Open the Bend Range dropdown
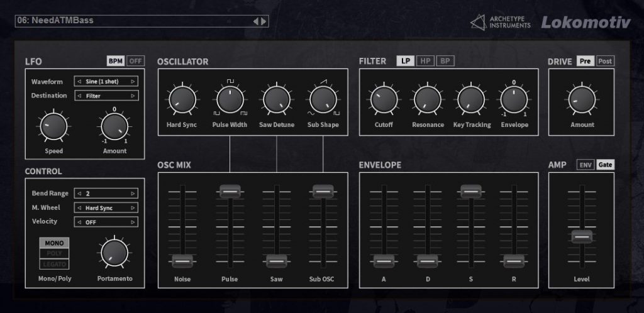The height and width of the screenshot is (313, 644). point(106,193)
